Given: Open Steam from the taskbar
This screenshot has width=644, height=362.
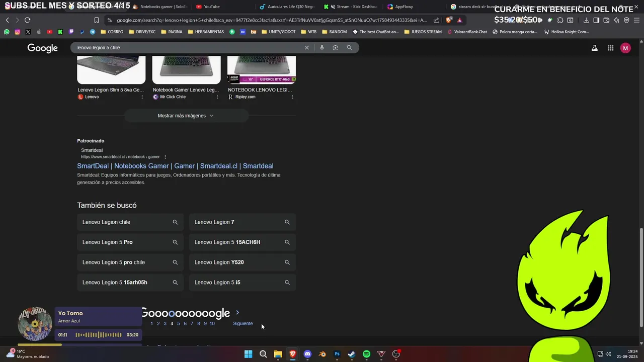Looking at the screenshot, I should (x=352, y=354).
